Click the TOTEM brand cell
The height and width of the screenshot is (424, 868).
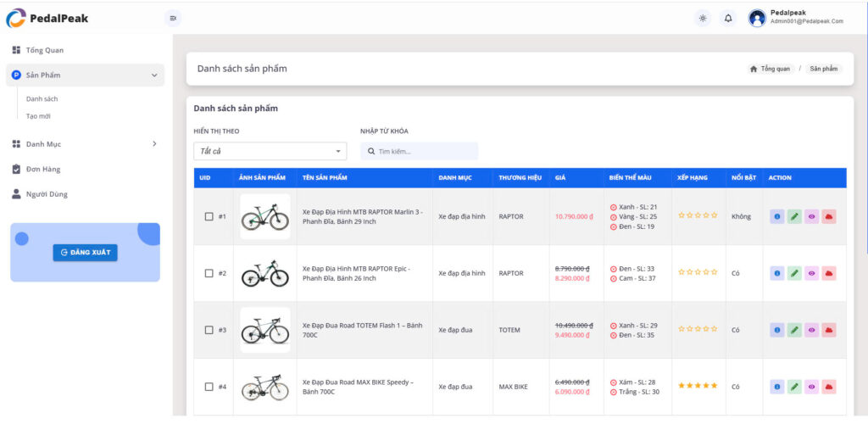509,330
